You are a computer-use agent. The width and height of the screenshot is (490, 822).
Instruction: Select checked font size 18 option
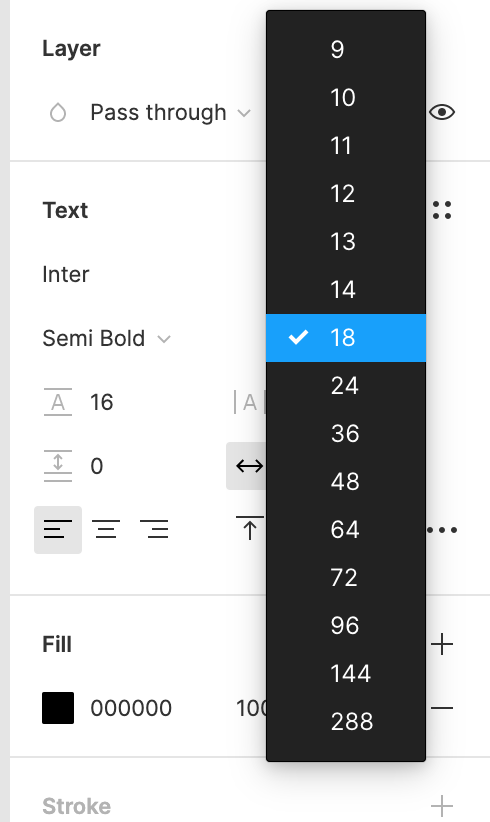point(346,338)
